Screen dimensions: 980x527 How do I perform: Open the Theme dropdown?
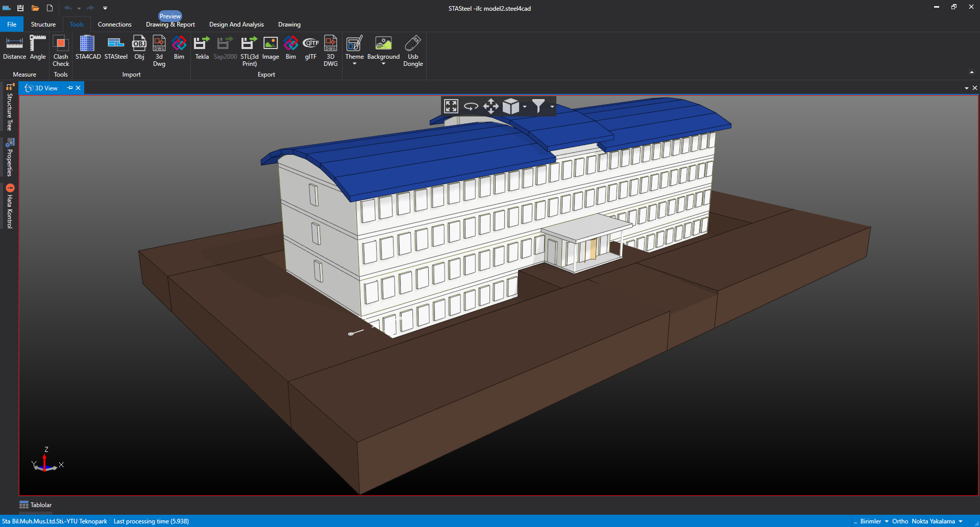click(354, 50)
